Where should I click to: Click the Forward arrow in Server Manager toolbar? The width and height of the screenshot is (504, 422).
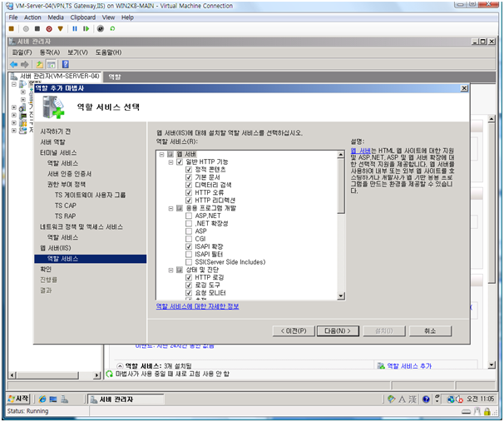pos(25,65)
